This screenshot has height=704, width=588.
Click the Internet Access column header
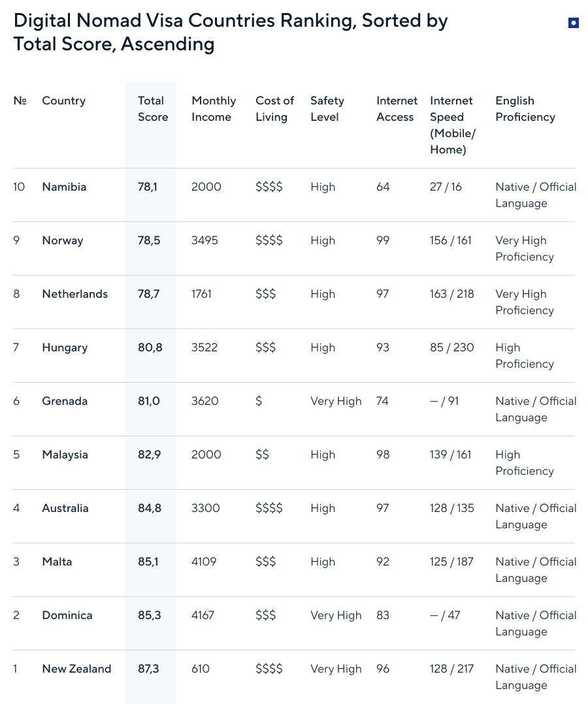[396, 109]
